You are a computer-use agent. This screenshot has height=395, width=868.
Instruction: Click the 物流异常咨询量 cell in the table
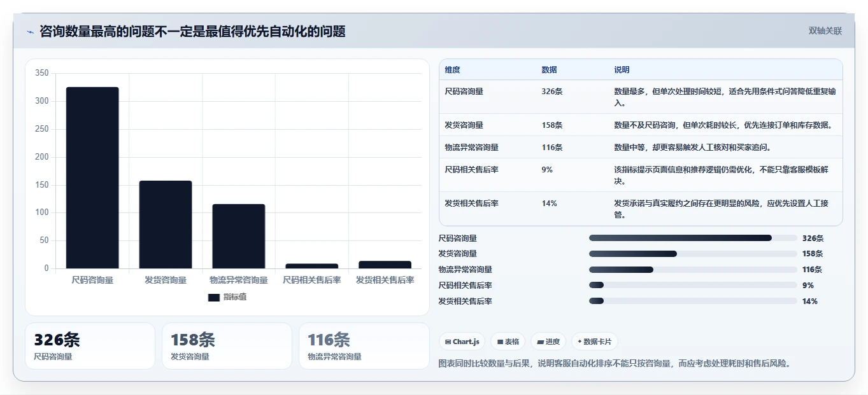click(x=472, y=148)
